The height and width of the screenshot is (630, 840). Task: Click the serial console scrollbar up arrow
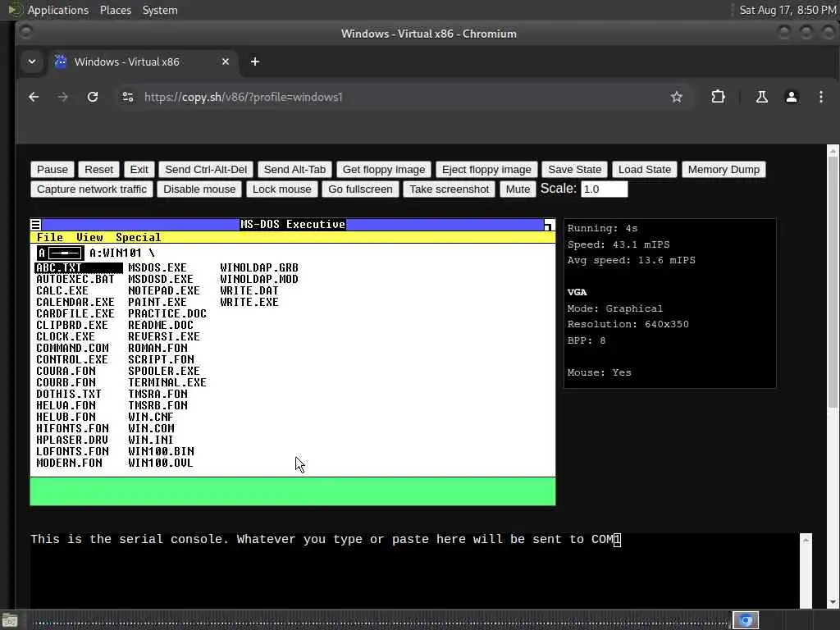pos(806,540)
